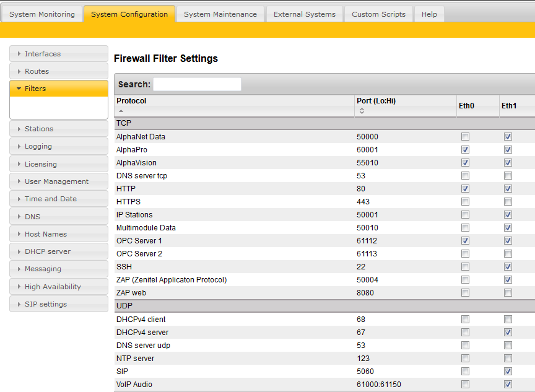
Task: Uncheck Eth1 for HTTP protocol
Action: pos(508,189)
